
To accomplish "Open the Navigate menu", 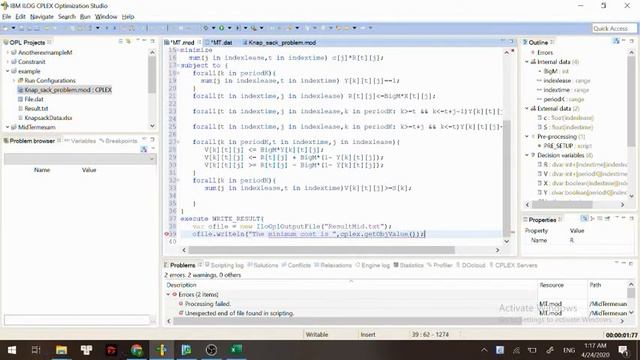I will click(42, 17).
